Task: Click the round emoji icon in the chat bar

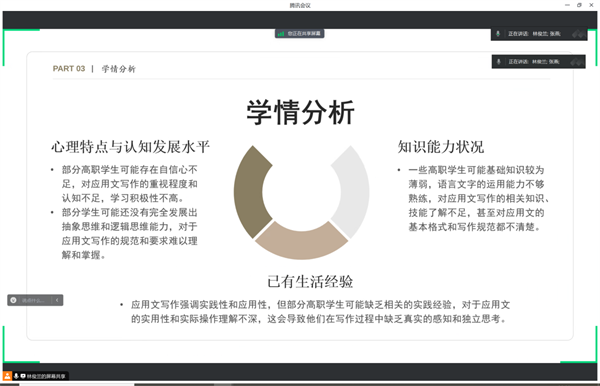Action: click(x=13, y=300)
